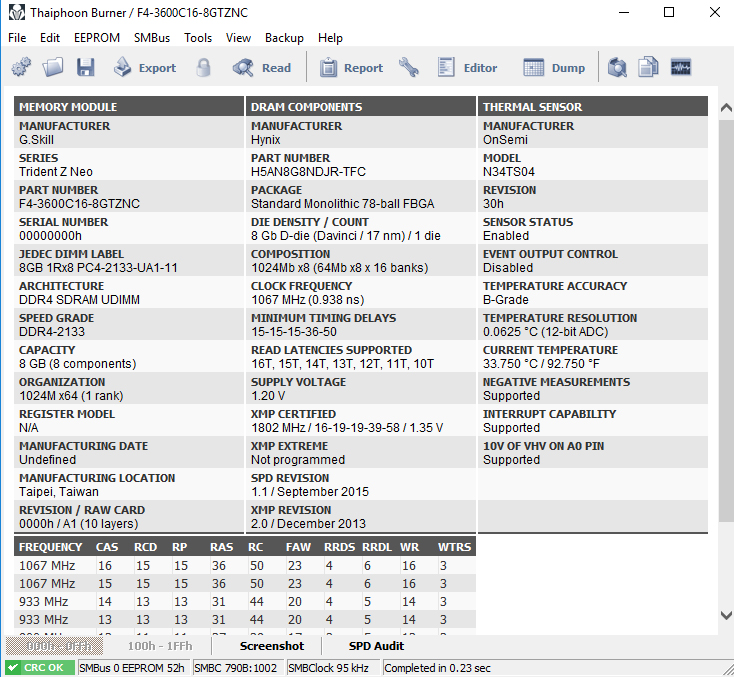This screenshot has height=677, width=734.
Task: Switch to the Dump view
Action: tap(554, 68)
